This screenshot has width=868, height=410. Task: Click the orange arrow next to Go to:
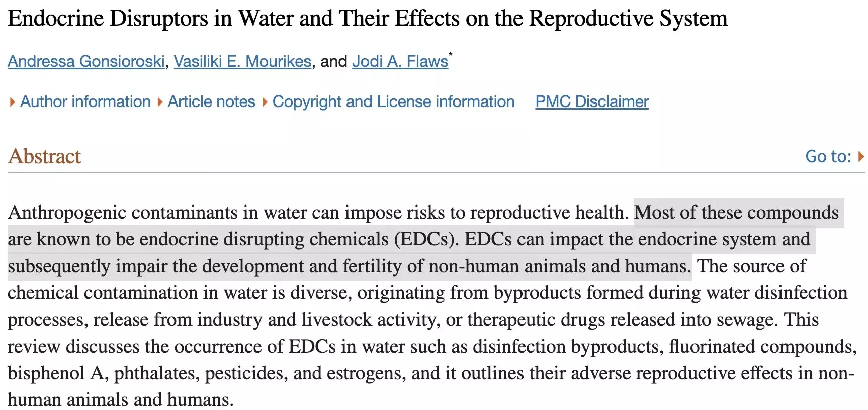[861, 156]
